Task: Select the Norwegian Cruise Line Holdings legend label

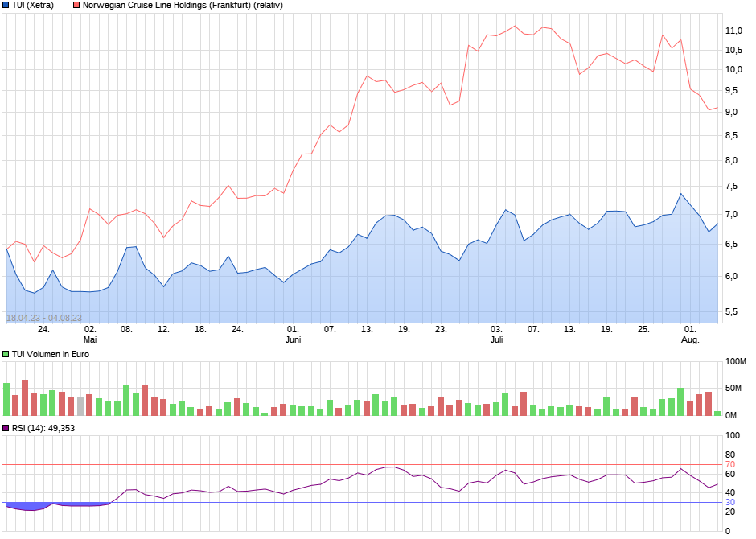Action: point(183,6)
